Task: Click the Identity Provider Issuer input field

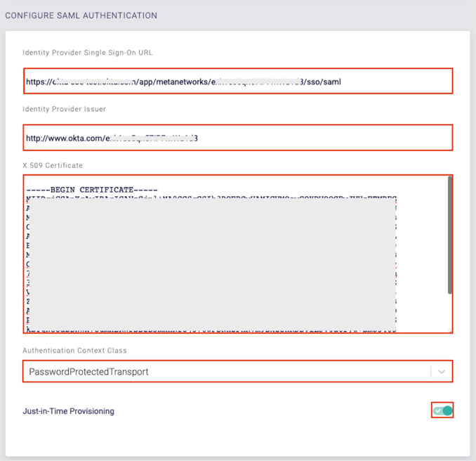Action: click(x=237, y=138)
